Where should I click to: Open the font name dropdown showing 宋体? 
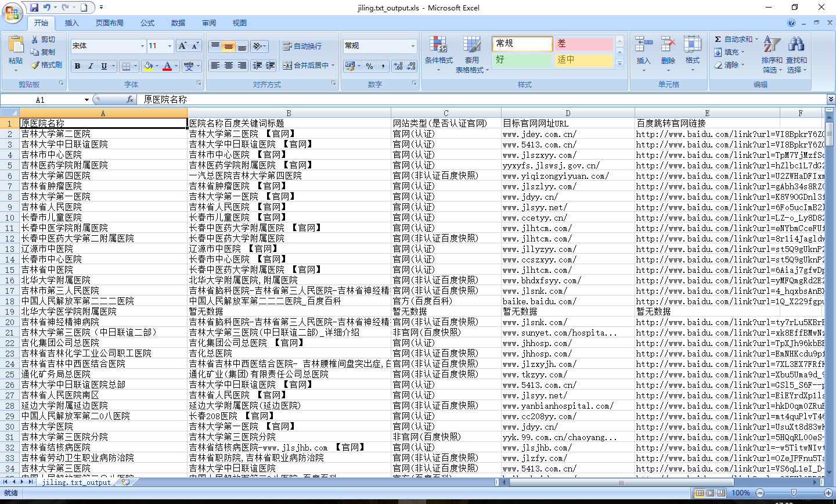(x=142, y=46)
